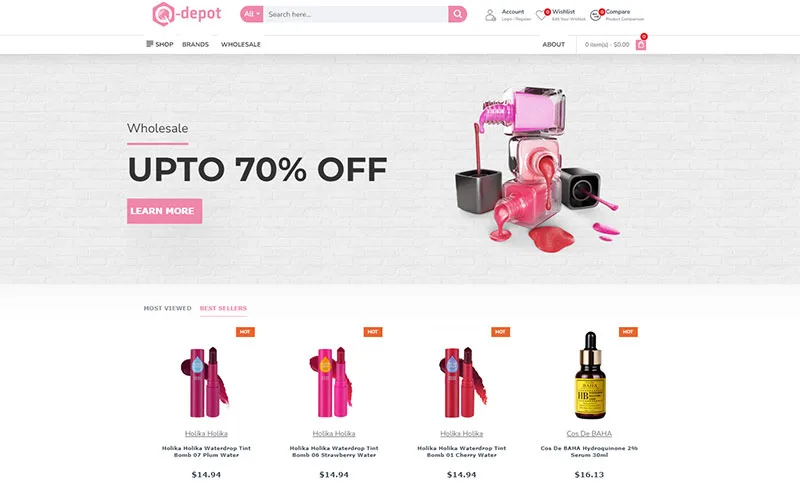Click the HOT badge on Plum Water lipstick
The height and width of the screenshot is (482, 800).
pos(245,332)
